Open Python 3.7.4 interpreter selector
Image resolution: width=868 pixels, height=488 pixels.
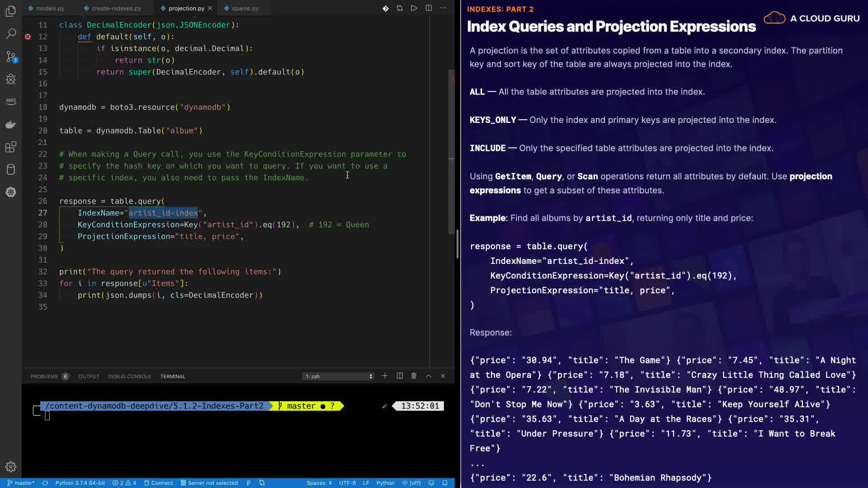[x=80, y=483]
